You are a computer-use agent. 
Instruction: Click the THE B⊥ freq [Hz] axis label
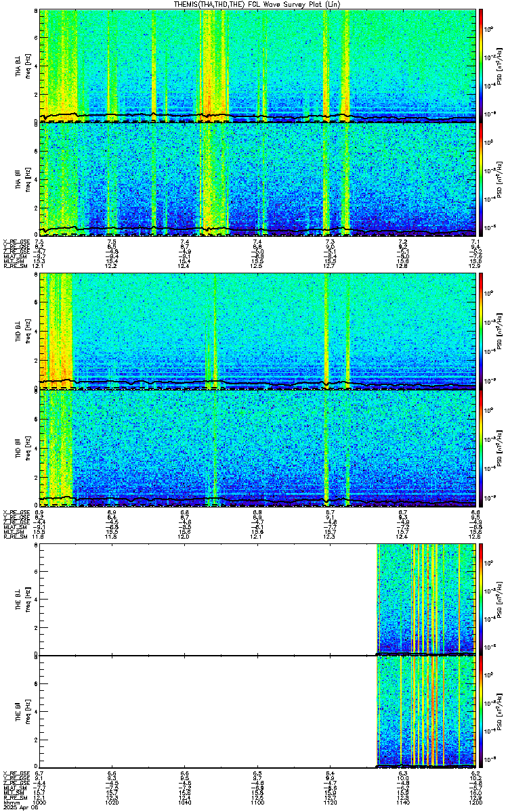pos(28,600)
